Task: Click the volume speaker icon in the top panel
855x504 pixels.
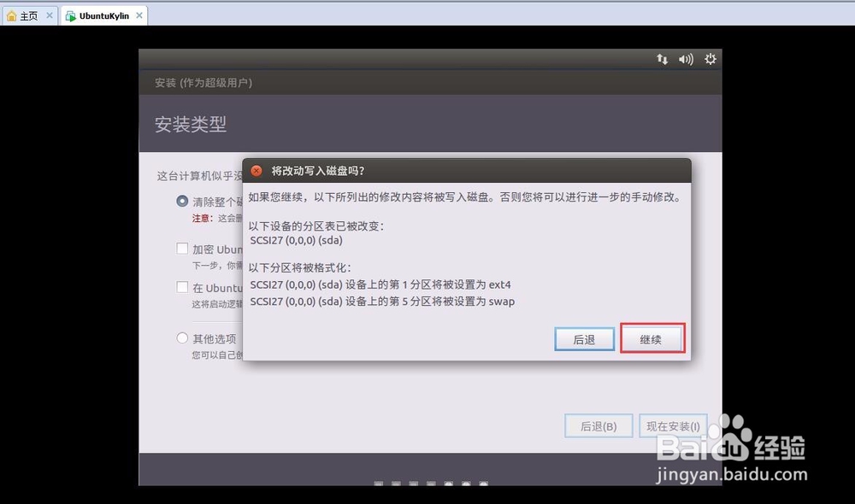Action: click(686, 59)
